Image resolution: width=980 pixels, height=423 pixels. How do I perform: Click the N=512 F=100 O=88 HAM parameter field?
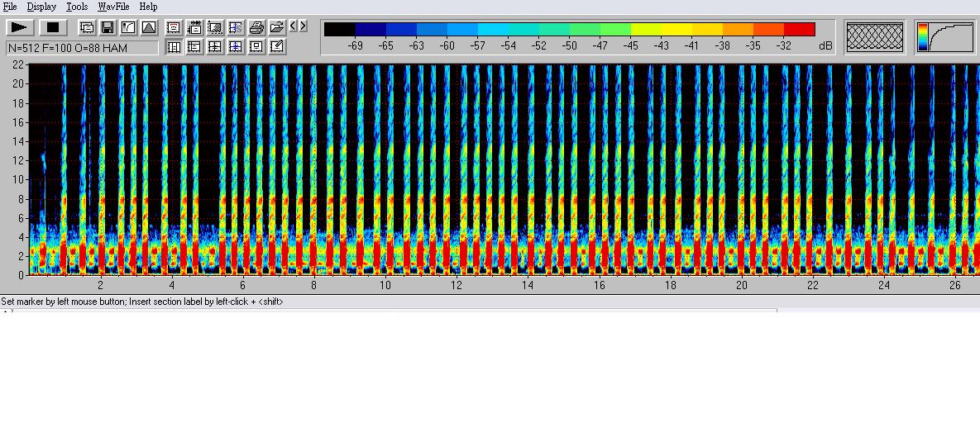(x=82, y=48)
